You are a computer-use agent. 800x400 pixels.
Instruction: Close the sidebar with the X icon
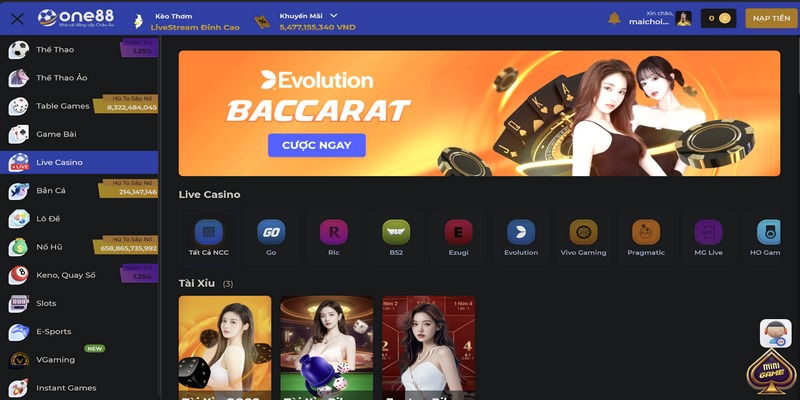pos(17,19)
